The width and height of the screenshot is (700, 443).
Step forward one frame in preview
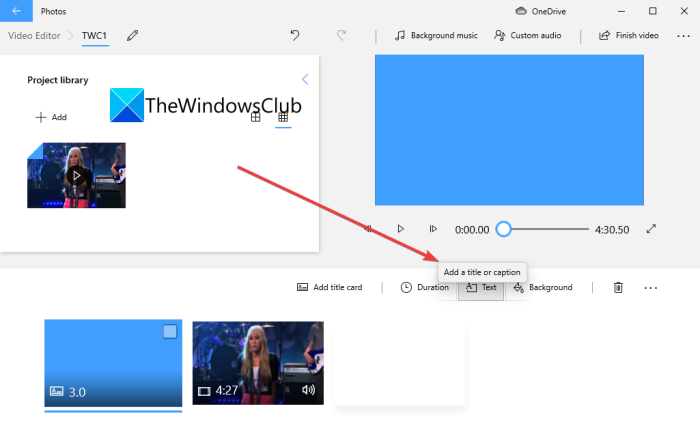[x=433, y=229]
